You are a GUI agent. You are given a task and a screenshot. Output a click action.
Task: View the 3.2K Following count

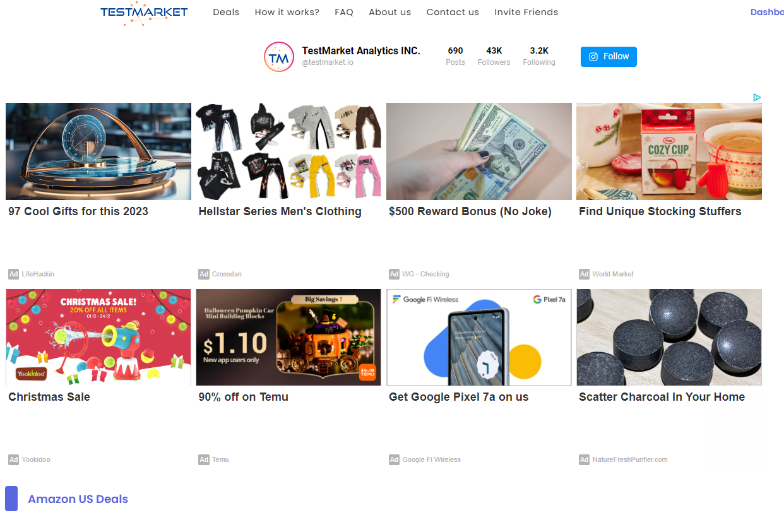539,56
